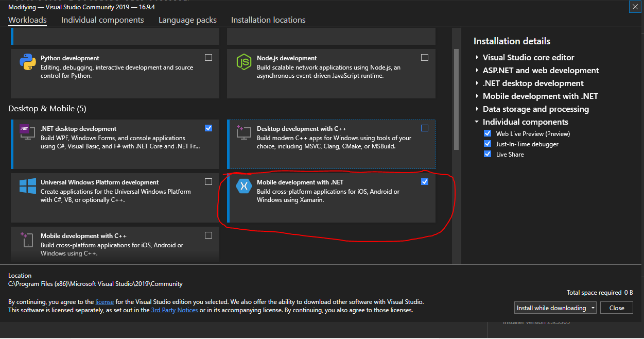Select the Mobile development with .NET card title
This screenshot has height=339, width=644.
tap(300, 182)
